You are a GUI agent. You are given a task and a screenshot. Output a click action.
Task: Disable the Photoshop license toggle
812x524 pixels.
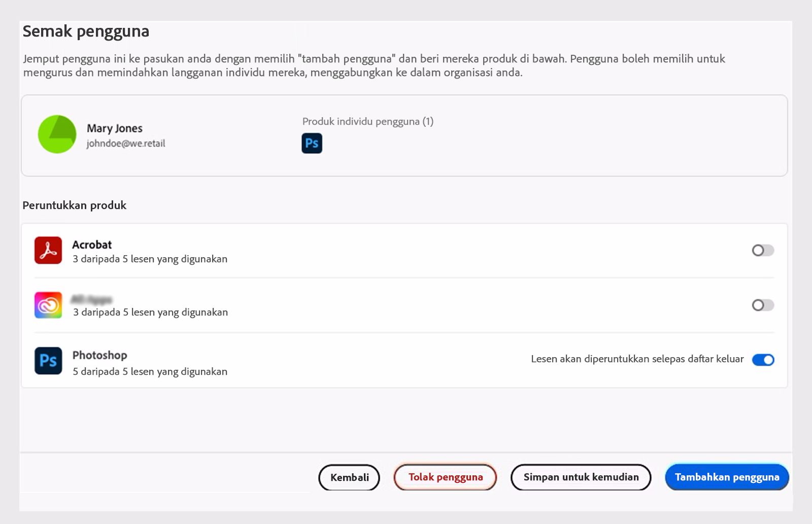point(762,360)
